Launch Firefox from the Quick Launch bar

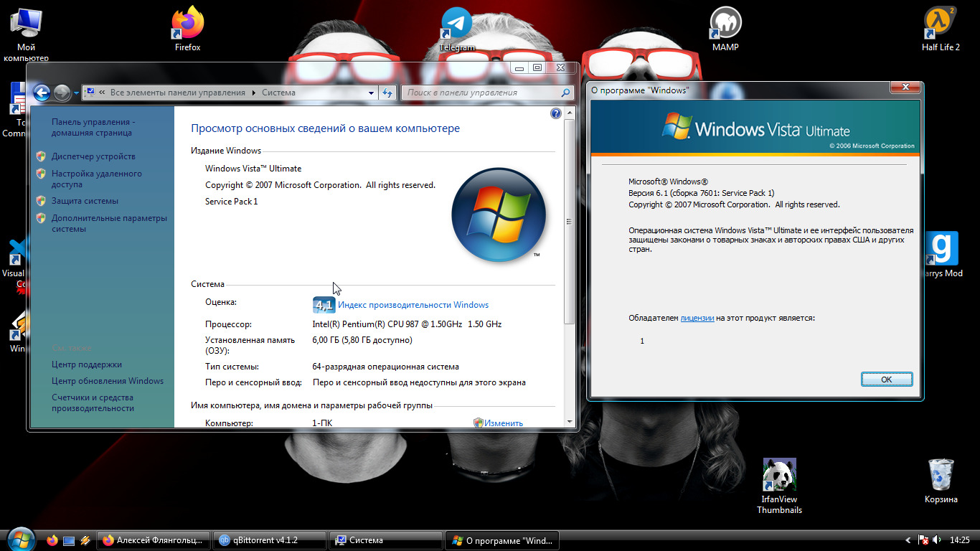[x=52, y=540]
